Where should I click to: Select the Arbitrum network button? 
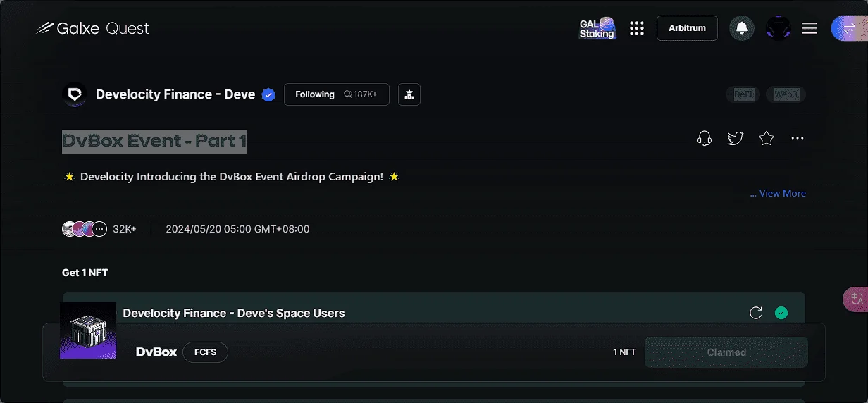point(687,28)
